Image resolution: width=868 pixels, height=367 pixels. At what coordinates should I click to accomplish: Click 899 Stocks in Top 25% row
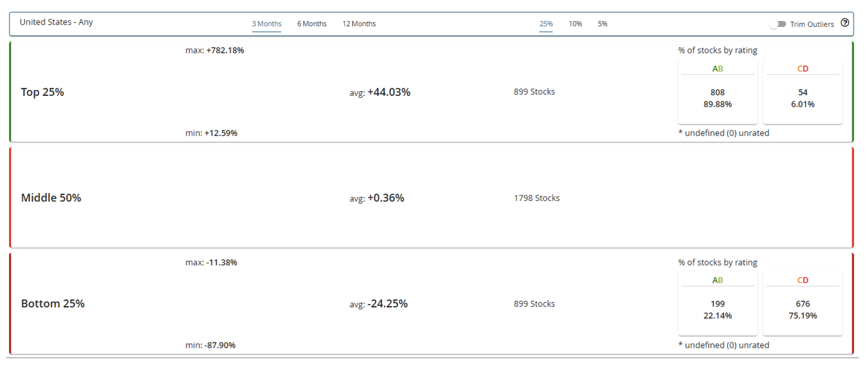pos(534,92)
